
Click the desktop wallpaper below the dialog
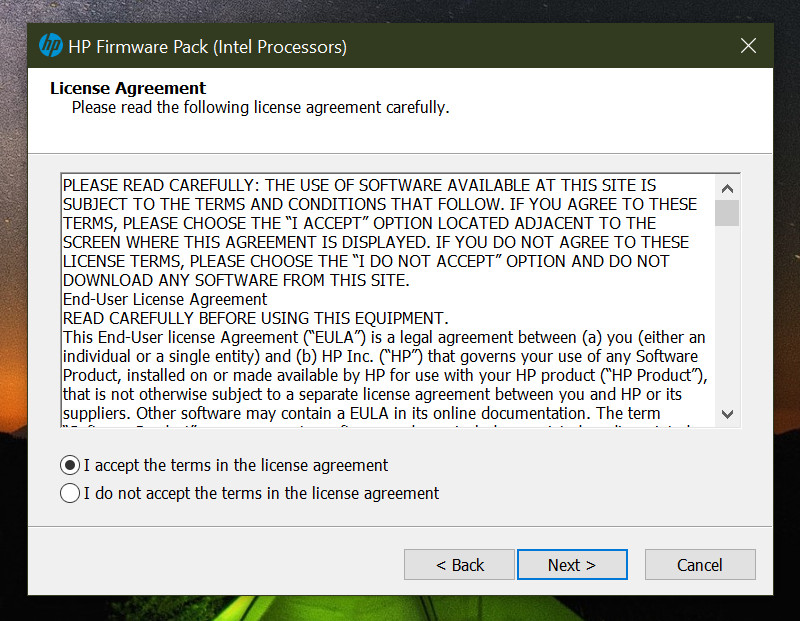(400, 608)
